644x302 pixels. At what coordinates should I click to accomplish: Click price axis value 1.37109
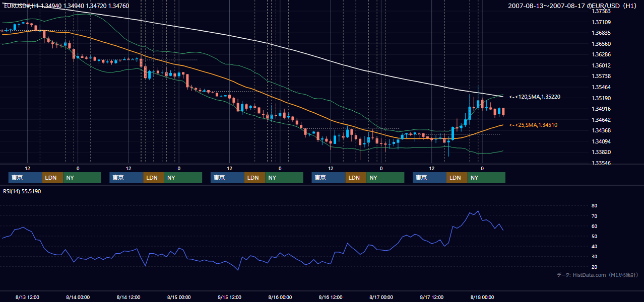(x=601, y=22)
